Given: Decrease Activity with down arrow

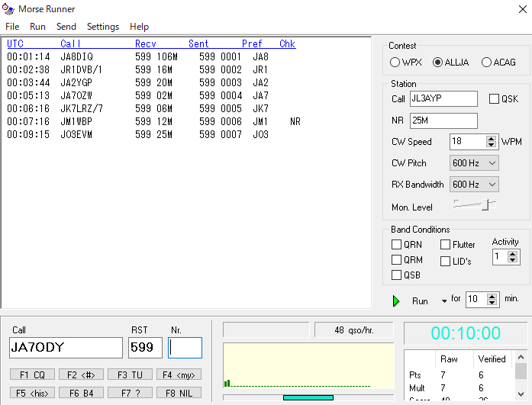Looking at the screenshot, I should [512, 260].
